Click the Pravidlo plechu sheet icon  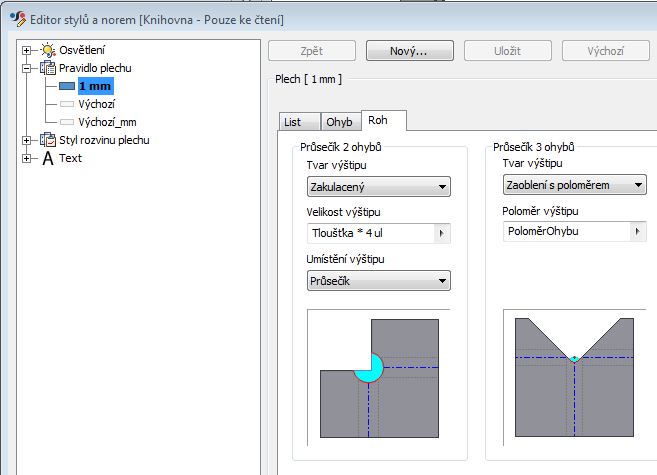click(47, 68)
